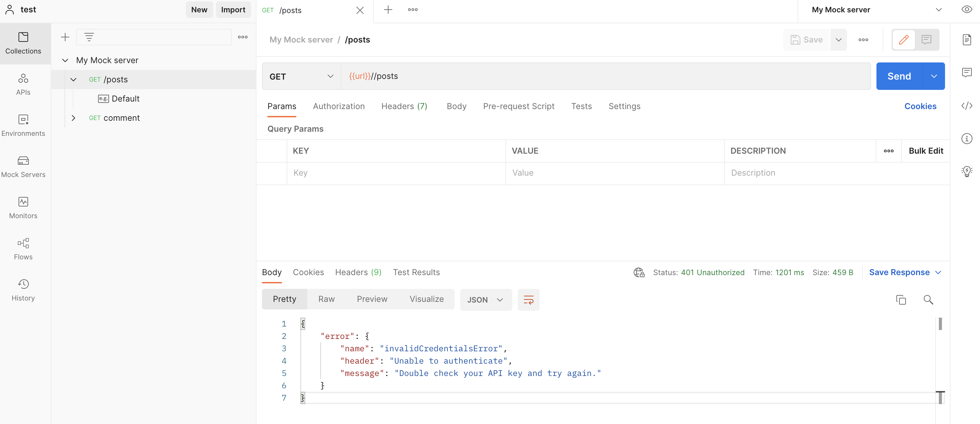Select the Raw response view tab
The image size is (980, 424).
(326, 299)
